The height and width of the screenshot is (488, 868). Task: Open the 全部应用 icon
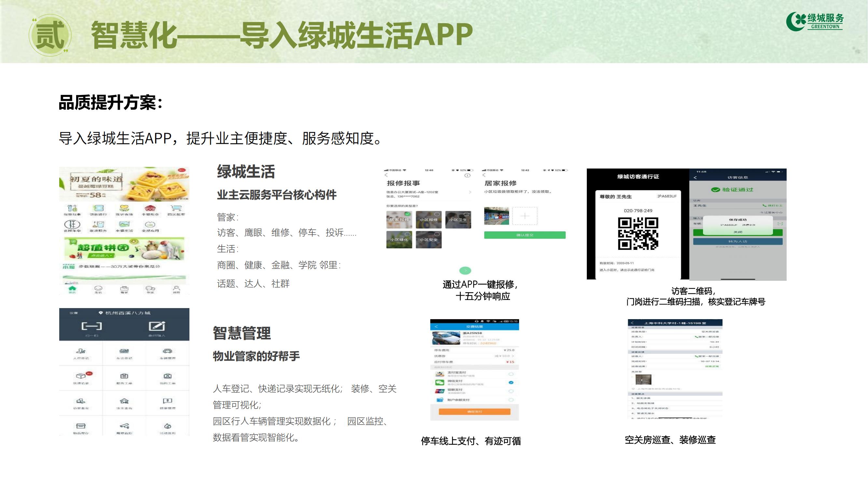click(x=150, y=224)
